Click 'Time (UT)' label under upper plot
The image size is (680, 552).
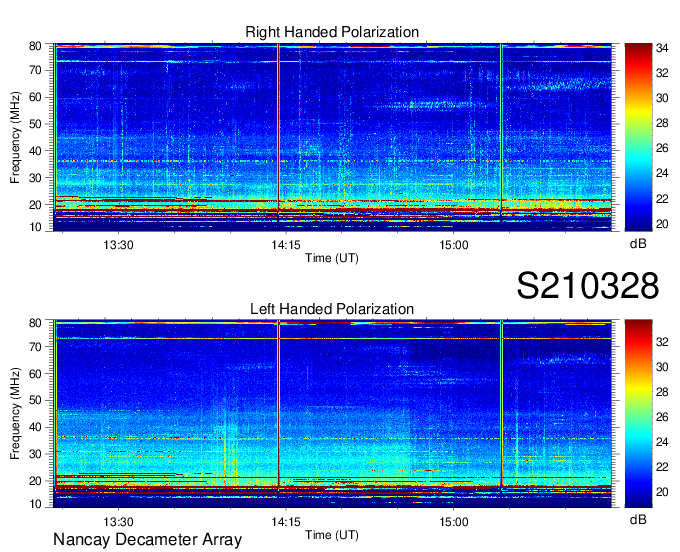(332, 258)
